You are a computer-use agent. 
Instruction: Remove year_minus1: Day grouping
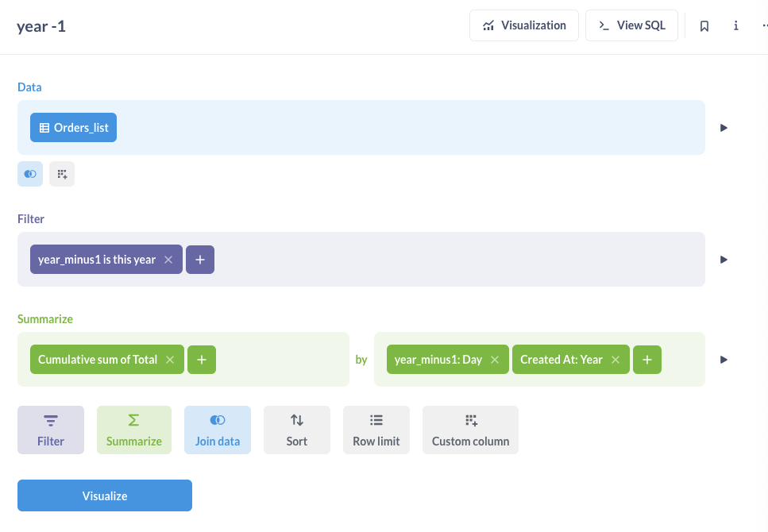tap(495, 360)
